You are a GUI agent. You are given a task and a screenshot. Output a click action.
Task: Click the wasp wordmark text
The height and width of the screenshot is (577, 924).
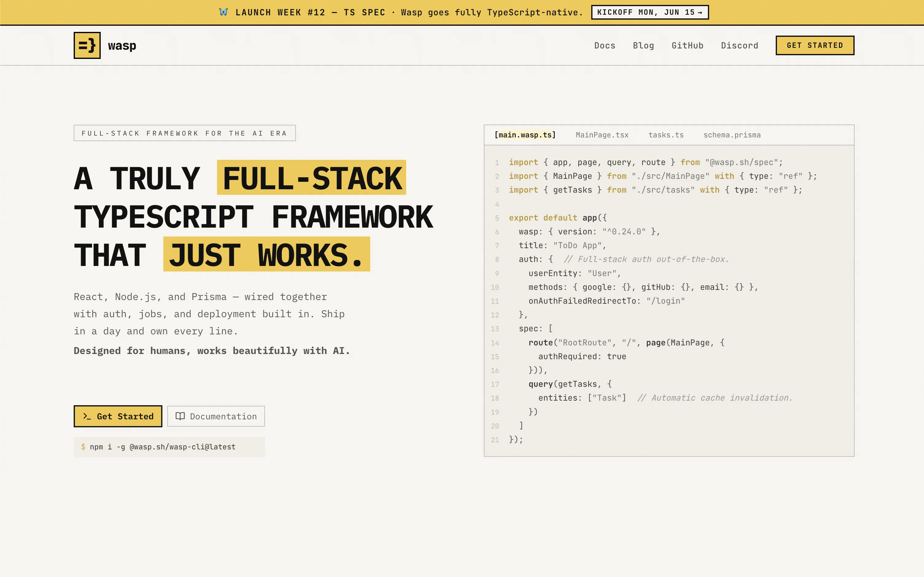[122, 46]
